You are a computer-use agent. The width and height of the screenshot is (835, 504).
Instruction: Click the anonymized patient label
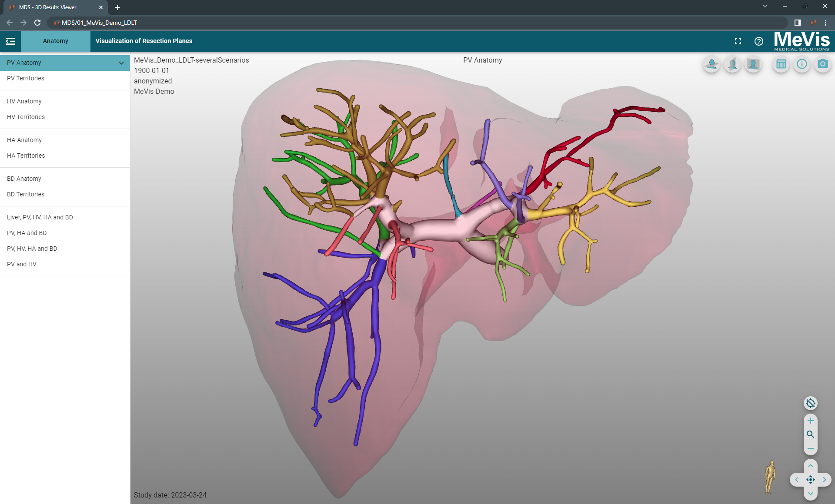tap(153, 81)
